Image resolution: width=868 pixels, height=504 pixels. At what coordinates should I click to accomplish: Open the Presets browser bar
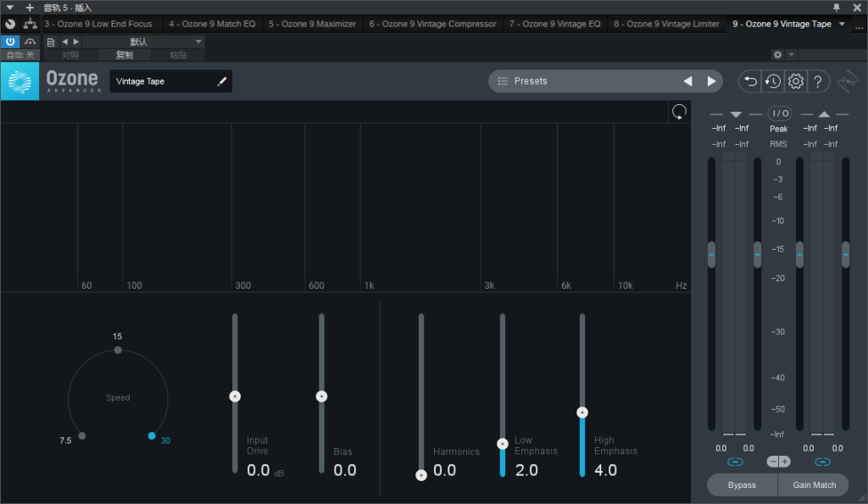605,81
